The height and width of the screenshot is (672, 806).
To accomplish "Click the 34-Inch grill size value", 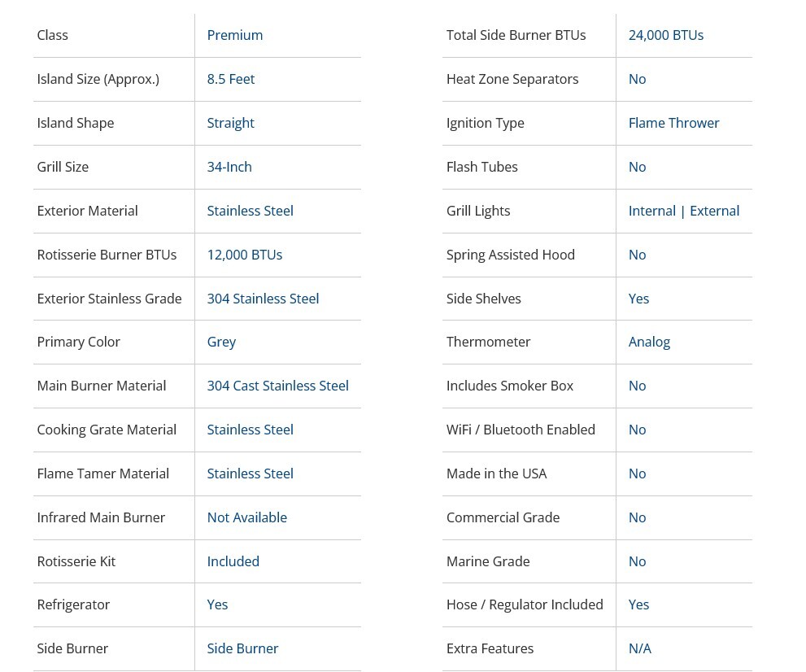I will 229,167.
